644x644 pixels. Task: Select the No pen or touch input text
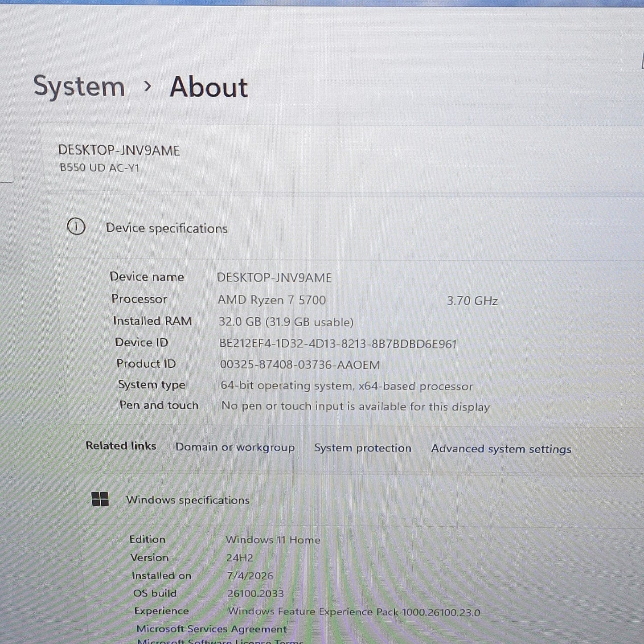click(356, 406)
